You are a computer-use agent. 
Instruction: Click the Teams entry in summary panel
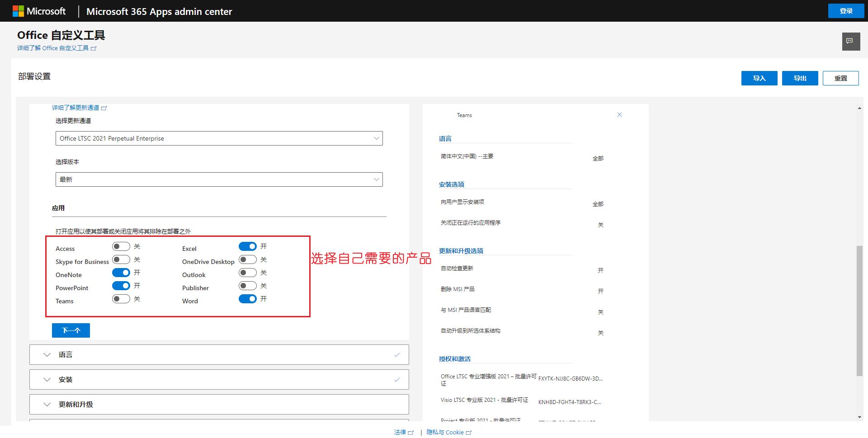(464, 115)
